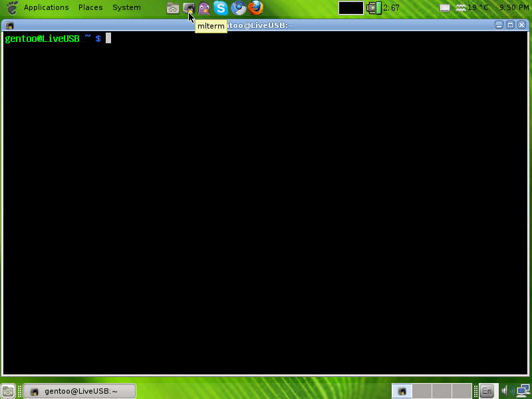Launch mlterm from the top panel

pyautogui.click(x=189, y=8)
